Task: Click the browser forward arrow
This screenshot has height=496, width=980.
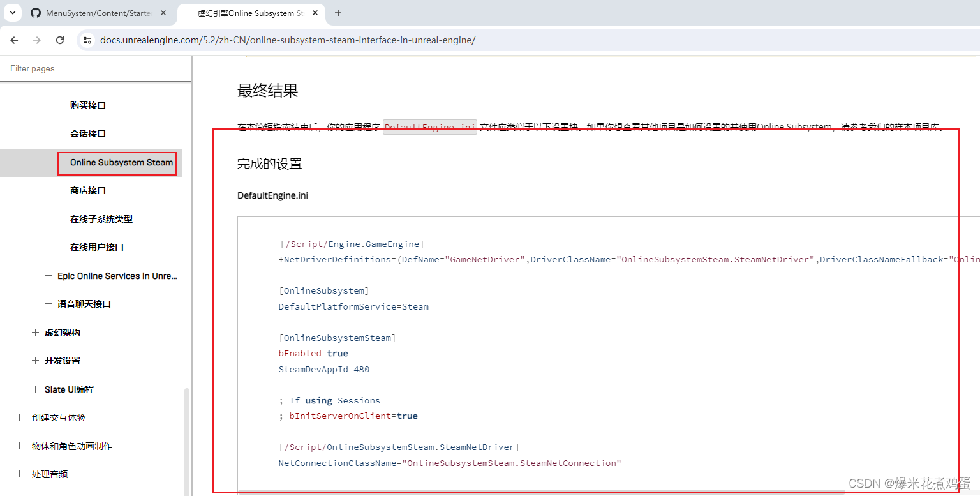Action: point(37,40)
